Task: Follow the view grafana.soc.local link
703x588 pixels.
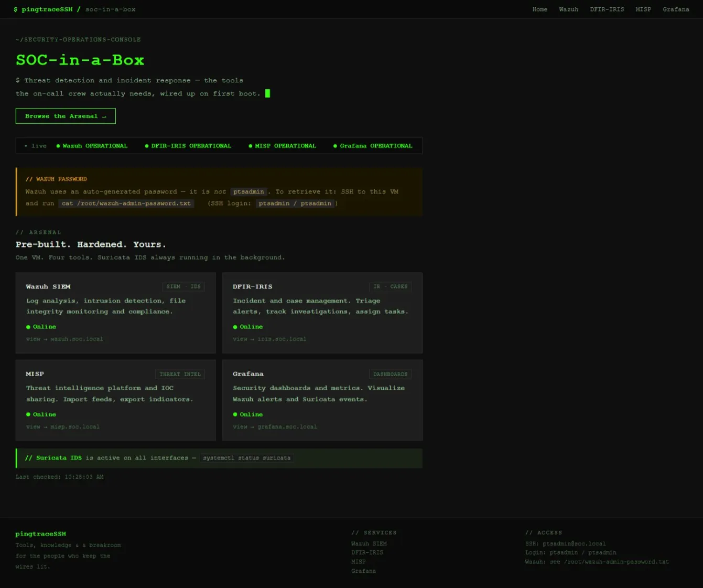Action: coord(275,426)
